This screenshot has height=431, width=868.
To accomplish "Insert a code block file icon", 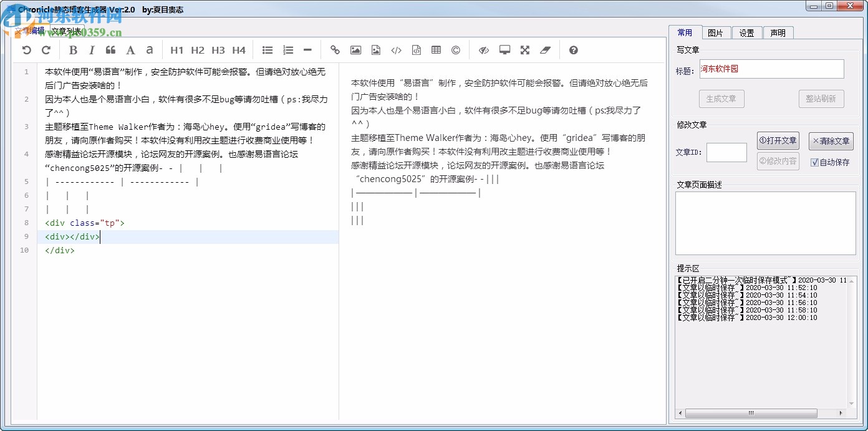I will (416, 50).
